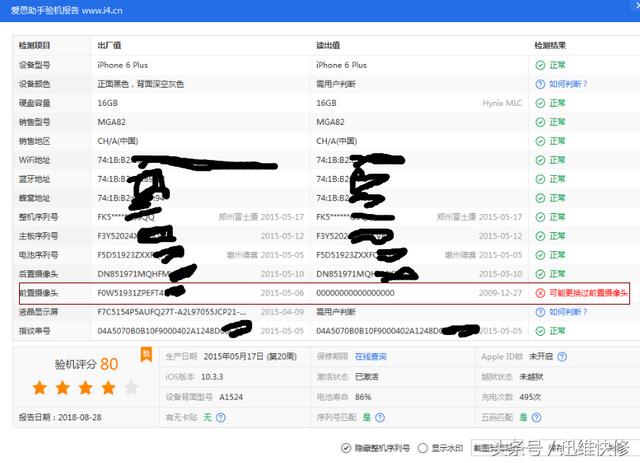Click the green check icon in 电池序列号 row
The image size is (640, 463).
coord(540,255)
